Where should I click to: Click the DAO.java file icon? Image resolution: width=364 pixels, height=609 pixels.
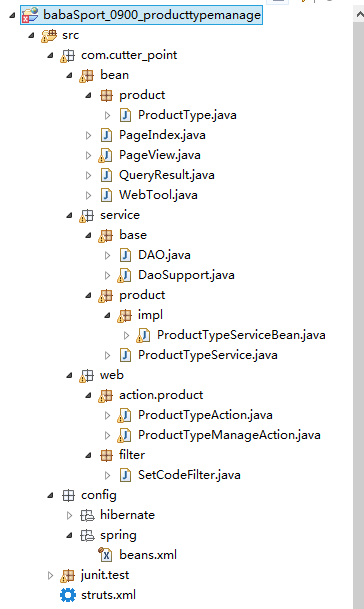tap(125, 255)
